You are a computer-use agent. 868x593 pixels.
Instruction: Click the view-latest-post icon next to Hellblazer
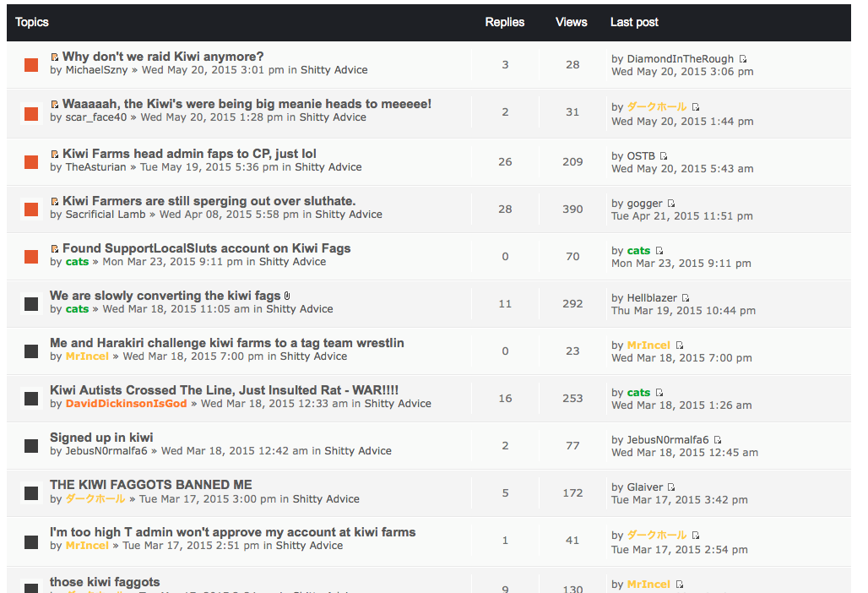click(686, 298)
